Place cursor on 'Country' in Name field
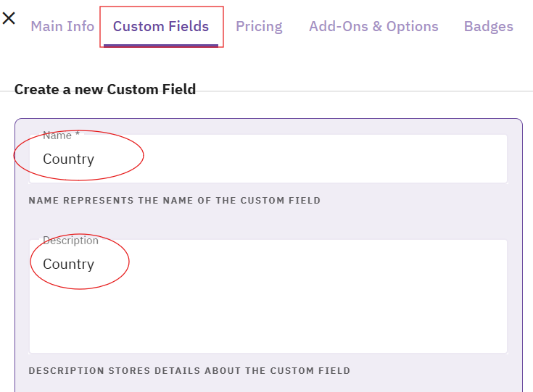 click(68, 159)
